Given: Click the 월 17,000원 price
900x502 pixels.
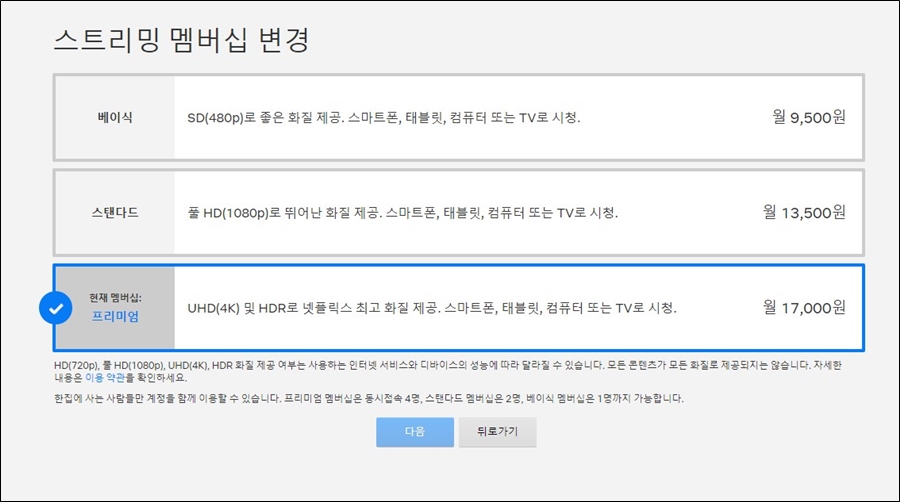Looking at the screenshot, I should (x=804, y=308).
